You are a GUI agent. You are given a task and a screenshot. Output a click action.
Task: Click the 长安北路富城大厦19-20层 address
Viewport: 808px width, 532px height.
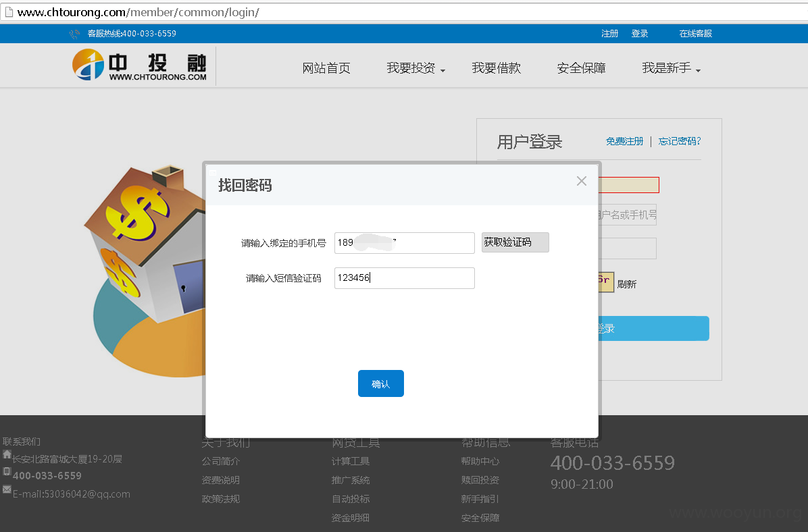click(x=67, y=459)
